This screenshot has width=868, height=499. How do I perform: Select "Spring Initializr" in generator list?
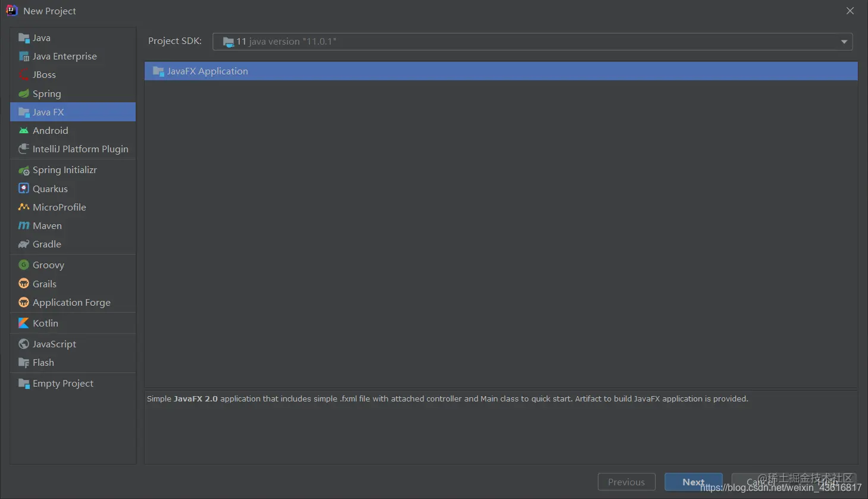(x=73, y=170)
